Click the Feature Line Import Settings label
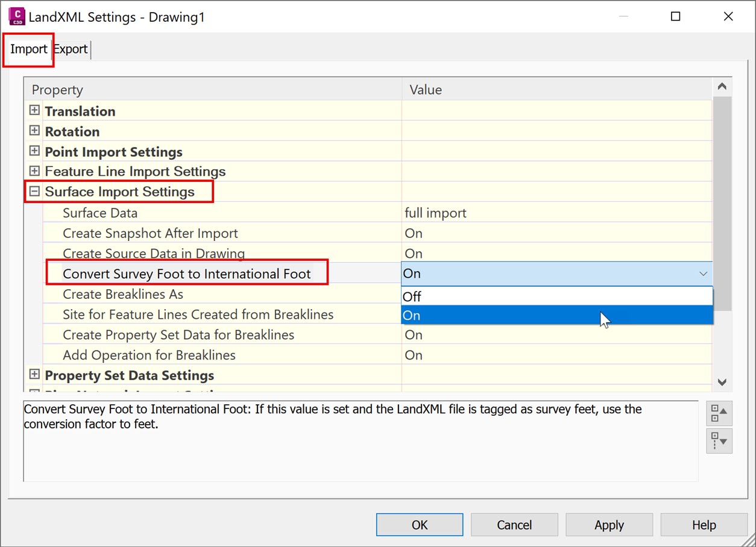This screenshot has width=756, height=547. click(136, 172)
